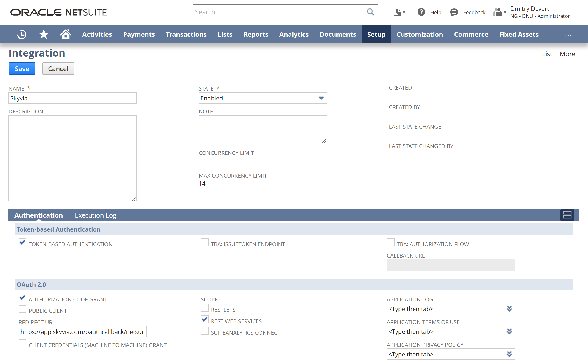Image resolution: width=588 pixels, height=364 pixels.
Task: Open the Fixed Assets menu
Action: tap(519, 34)
